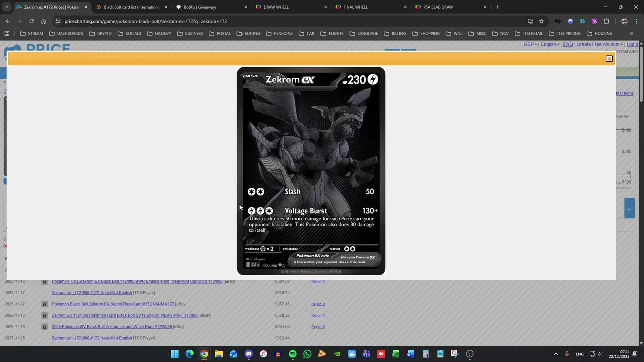Image resolution: width=644 pixels, height=362 pixels.
Task: Open the browser home page
Action: pos(43,21)
